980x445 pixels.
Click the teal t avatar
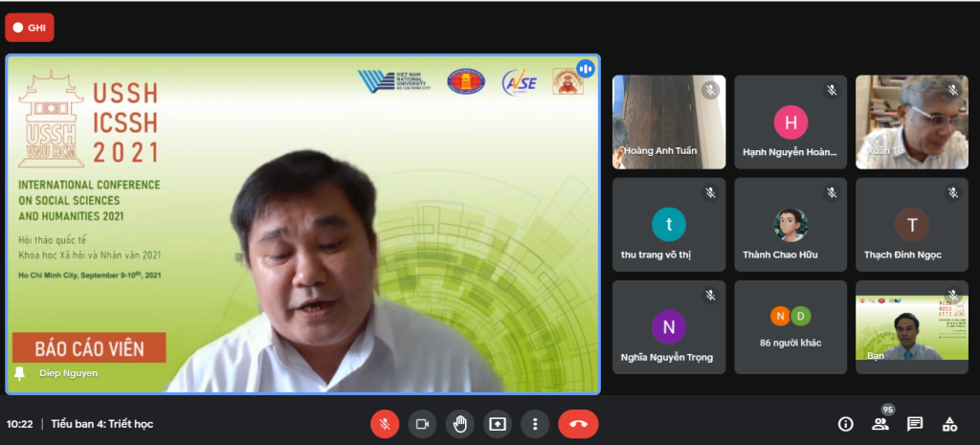(x=669, y=224)
